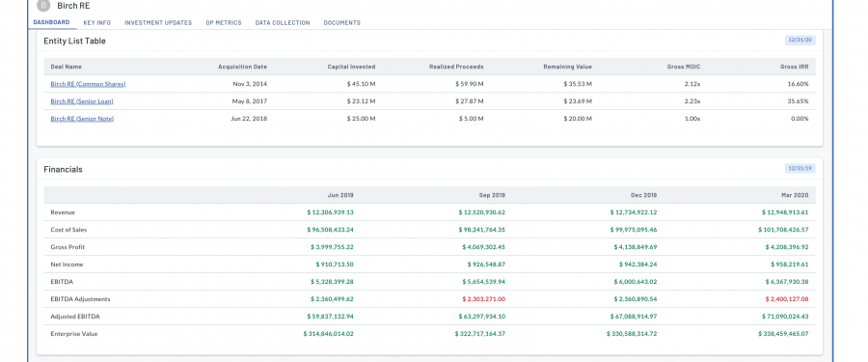Sort by the Gross IRR column header
The image size is (868, 362).
click(x=795, y=67)
